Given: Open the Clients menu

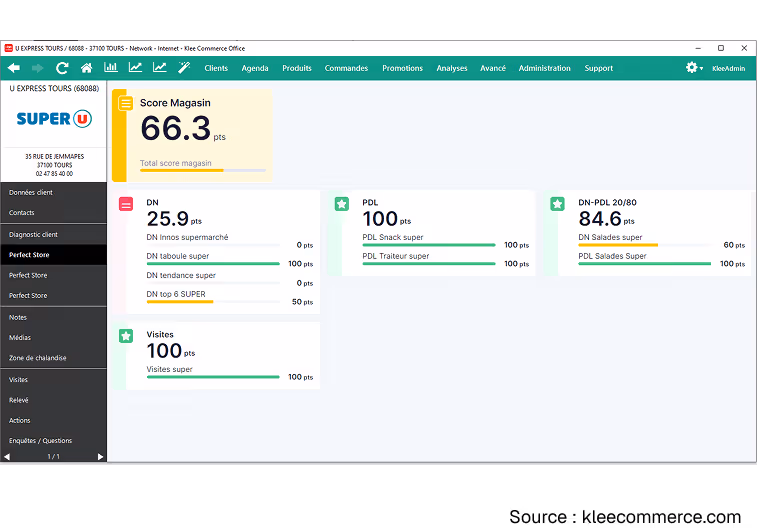Looking at the screenshot, I should click(x=216, y=68).
